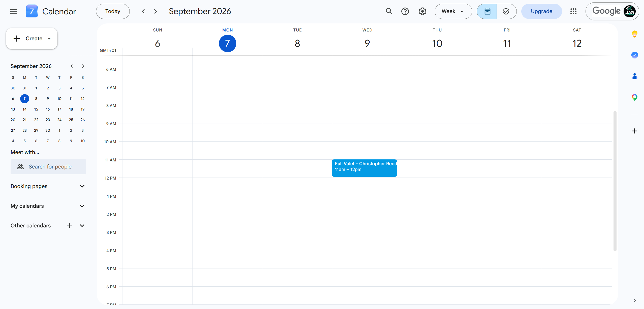Expand the Booking pages section
The height and width of the screenshot is (309, 644).
point(82,186)
